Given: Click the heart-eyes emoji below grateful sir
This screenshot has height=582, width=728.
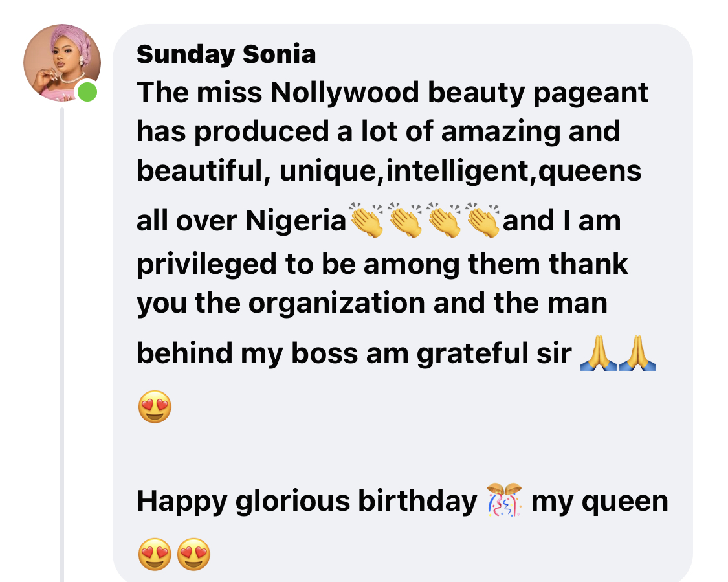Looking at the screenshot, I should point(155,407).
